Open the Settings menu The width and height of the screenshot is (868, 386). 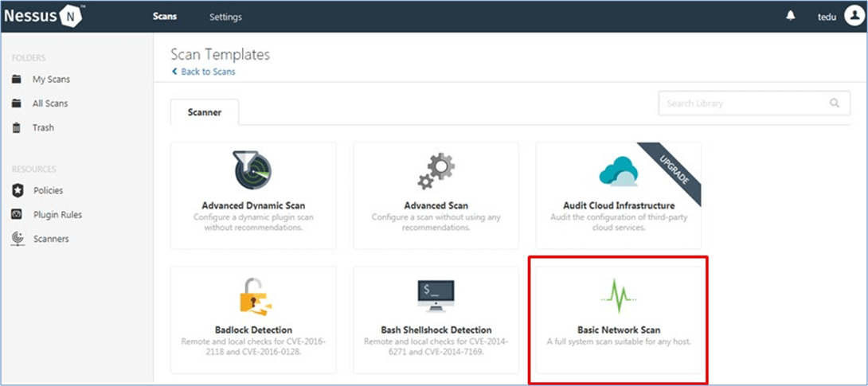225,17
